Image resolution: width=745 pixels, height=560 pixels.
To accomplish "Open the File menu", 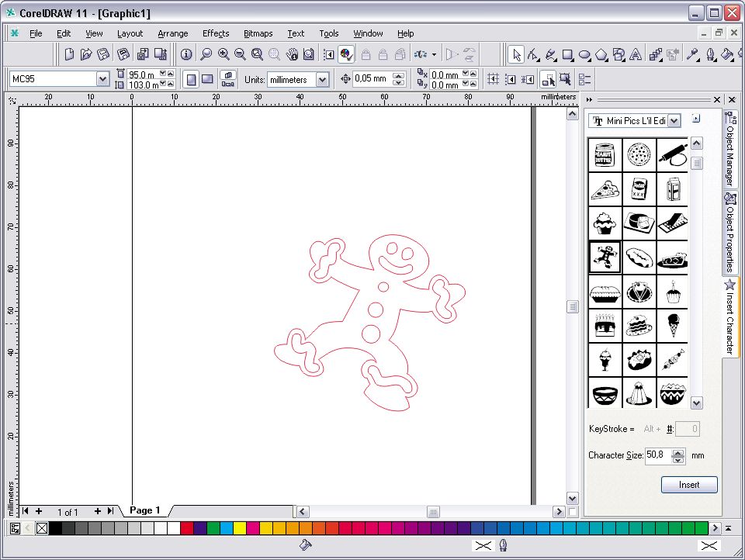I will [36, 33].
